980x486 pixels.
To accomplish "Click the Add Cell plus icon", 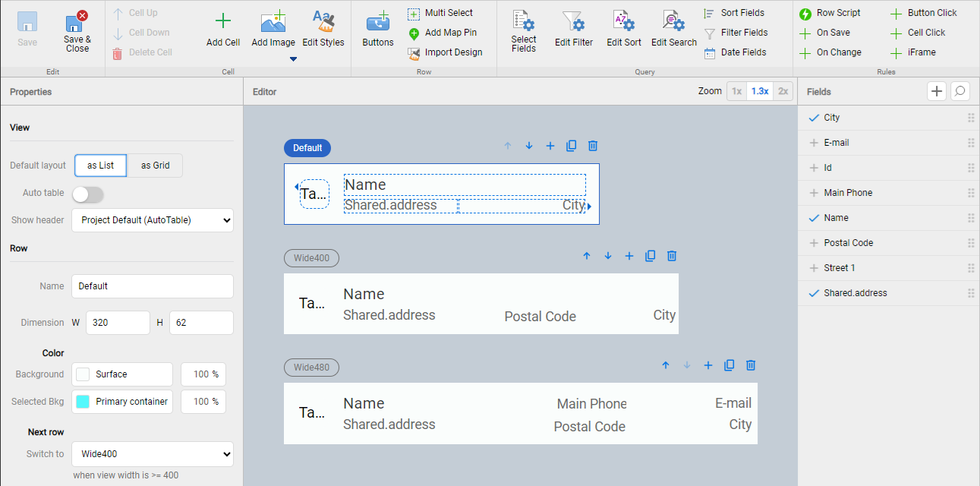I will pos(223,21).
